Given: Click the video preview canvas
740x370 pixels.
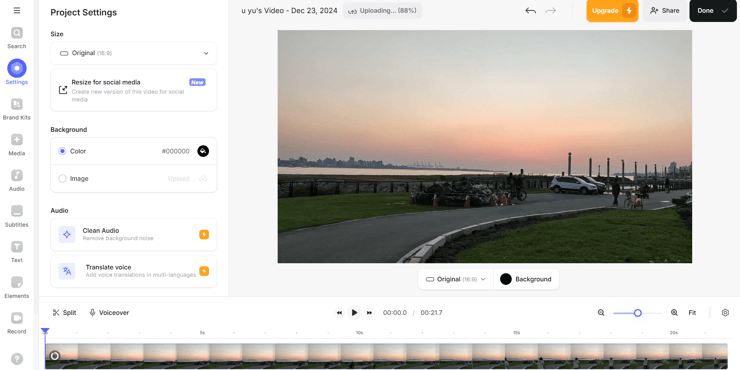Looking at the screenshot, I should click(485, 146).
